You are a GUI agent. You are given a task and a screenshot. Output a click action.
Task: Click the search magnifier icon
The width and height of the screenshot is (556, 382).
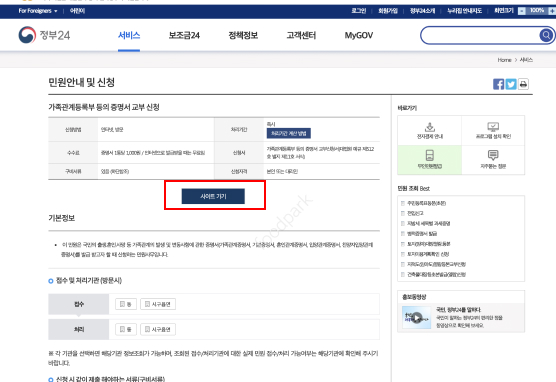(546, 35)
